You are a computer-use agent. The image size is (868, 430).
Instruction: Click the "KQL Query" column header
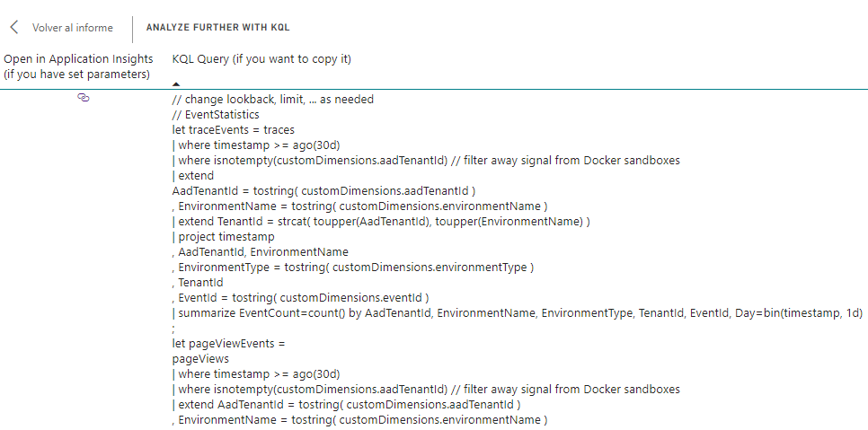click(261, 59)
